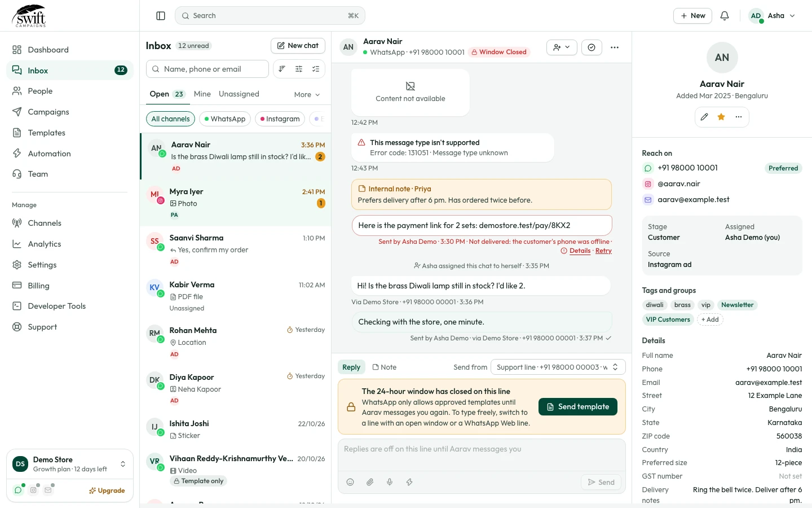
Task: Toggle the WhatsApp channel filter chip
Action: (x=225, y=119)
